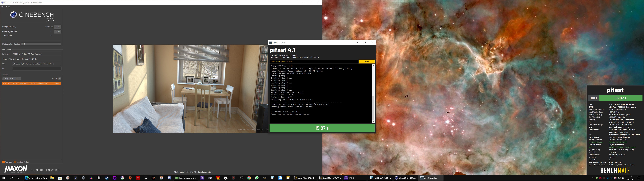The image size is (644, 181).
Task: Open the FurMark icon in the taskbar
Action: [218, 178]
